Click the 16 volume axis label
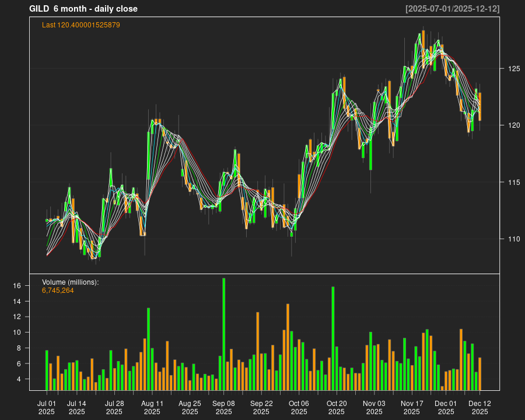 tap(34, 286)
